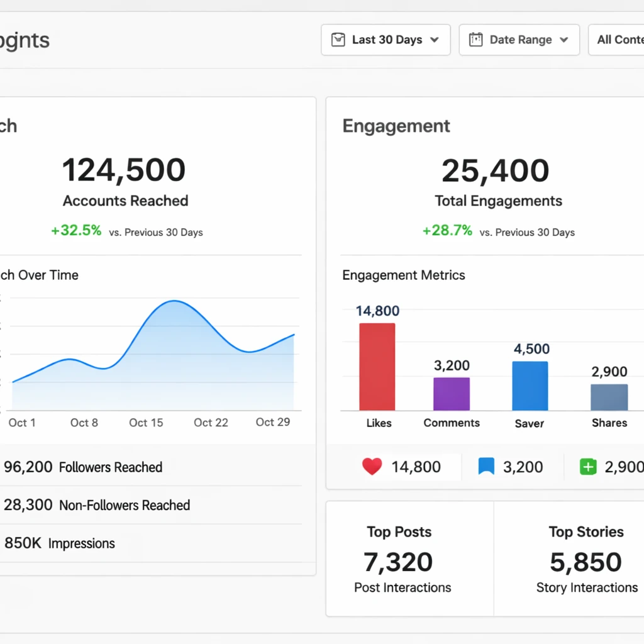Screen dimensions: 644x644
Task: Select the 850K Impressions row
Action: (151, 543)
